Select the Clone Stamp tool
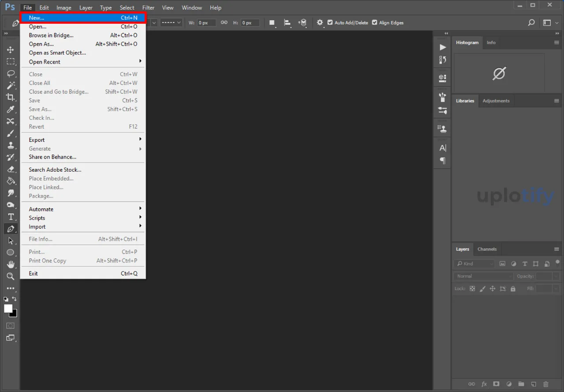Image resolution: width=564 pixels, height=392 pixels. click(11, 145)
